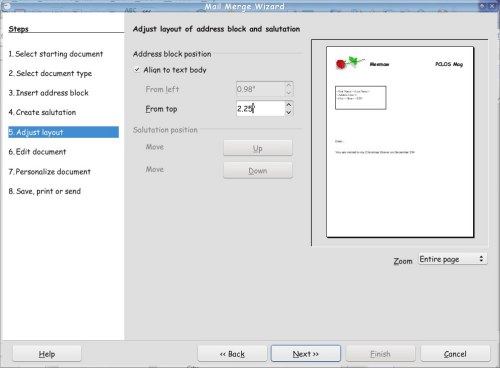Go to step 7 Personalize document

(x=49, y=172)
